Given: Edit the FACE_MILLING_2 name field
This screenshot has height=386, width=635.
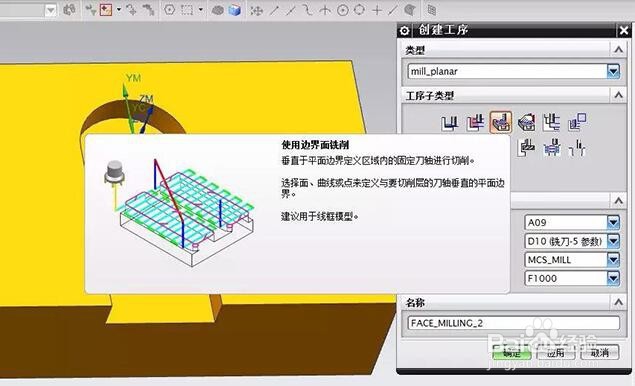Looking at the screenshot, I should pyautogui.click(x=513, y=323).
